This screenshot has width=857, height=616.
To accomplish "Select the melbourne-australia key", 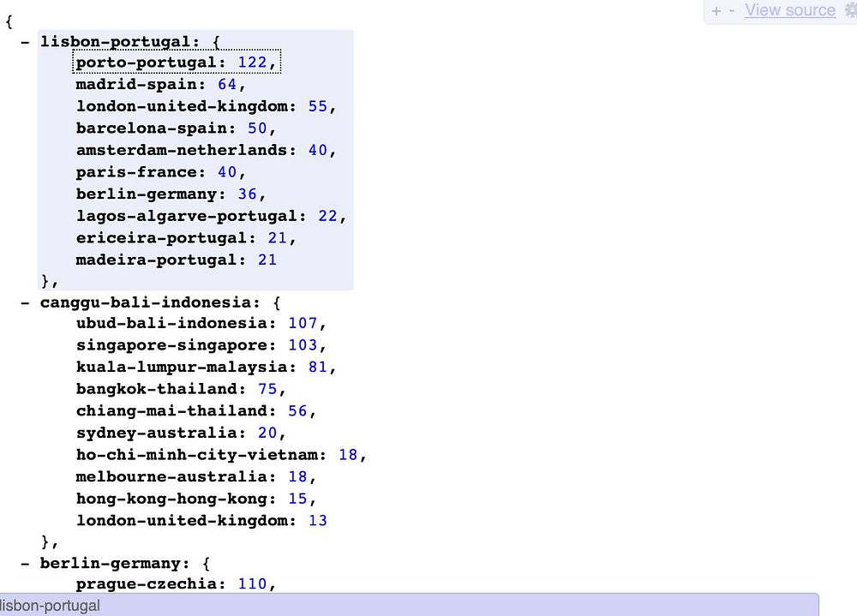I will 171,477.
